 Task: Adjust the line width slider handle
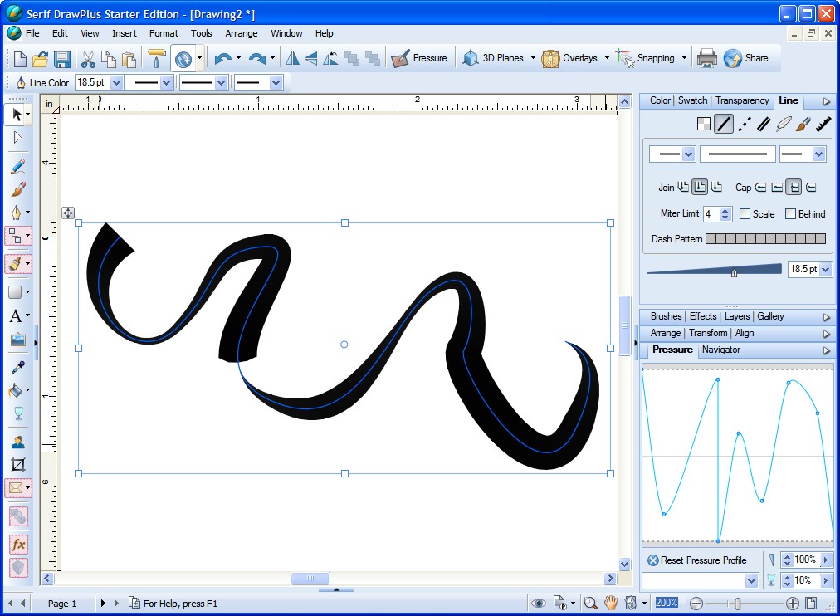coord(734,272)
